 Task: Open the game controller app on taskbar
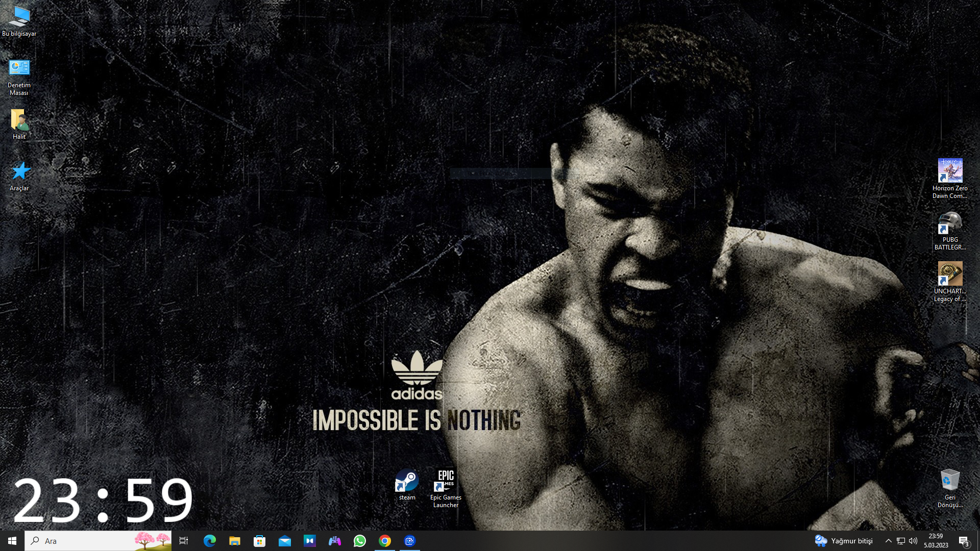(334, 541)
